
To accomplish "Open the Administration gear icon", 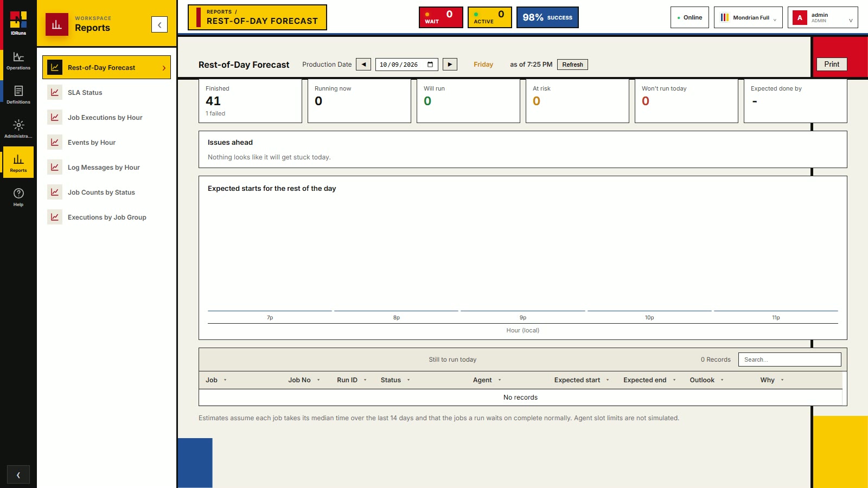I will (x=18, y=125).
